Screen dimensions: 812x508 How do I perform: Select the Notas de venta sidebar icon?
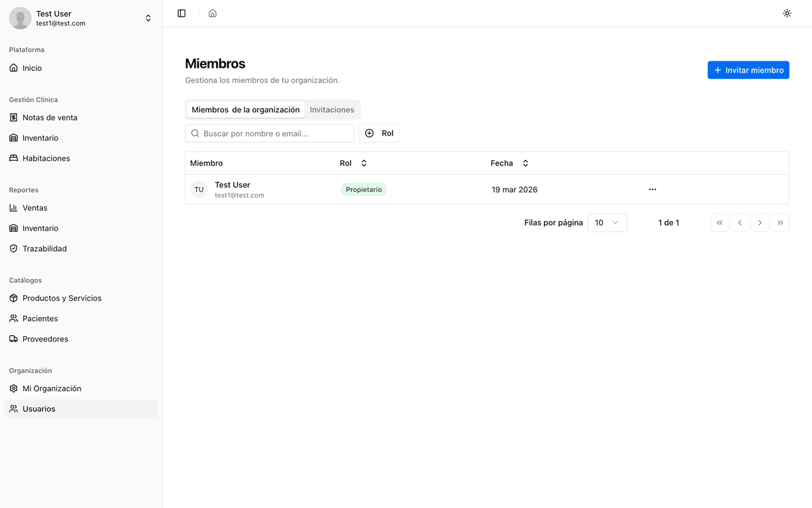[x=13, y=117]
